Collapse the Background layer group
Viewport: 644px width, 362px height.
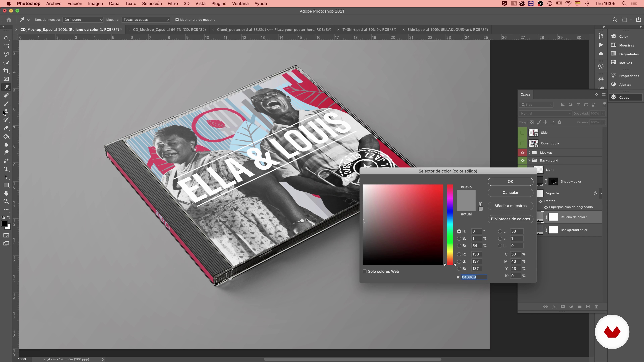[529, 161]
